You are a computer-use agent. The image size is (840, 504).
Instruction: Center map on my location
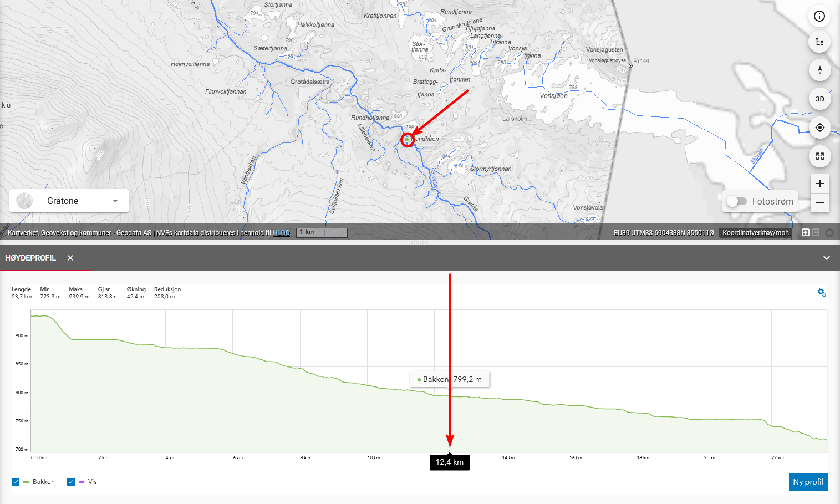pyautogui.click(x=819, y=128)
